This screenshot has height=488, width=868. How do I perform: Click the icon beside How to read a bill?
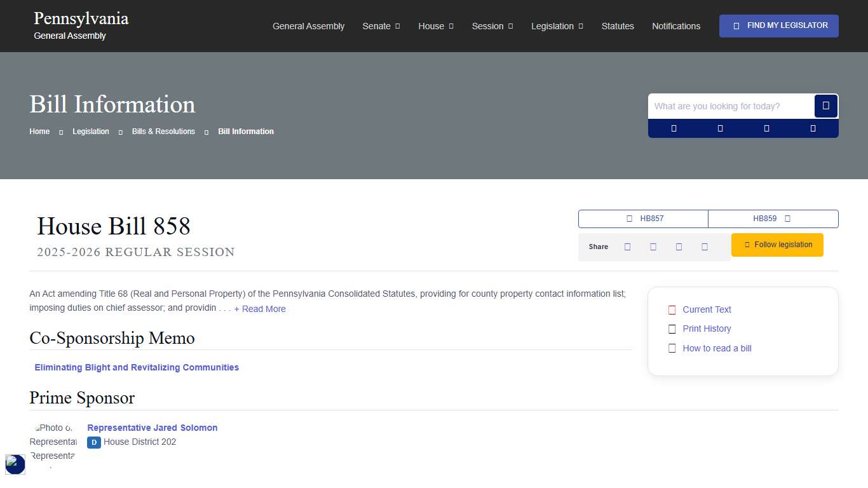click(x=672, y=349)
